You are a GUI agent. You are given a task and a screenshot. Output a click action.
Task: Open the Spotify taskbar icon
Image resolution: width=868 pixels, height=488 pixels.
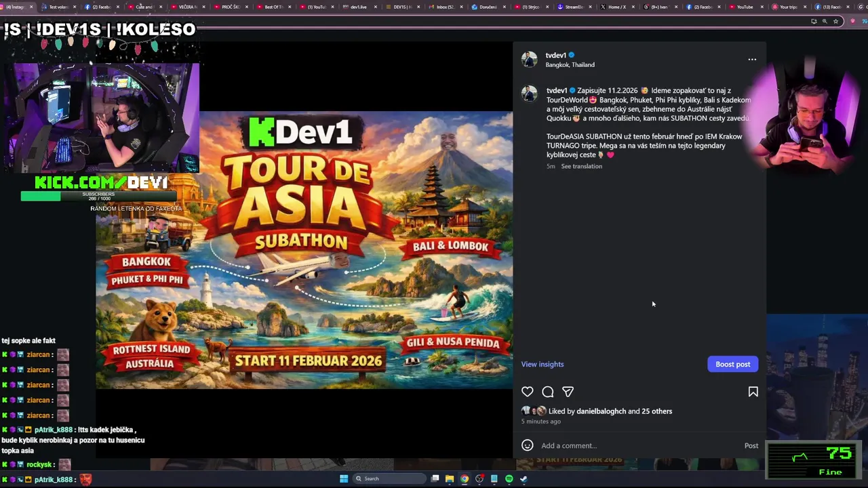click(x=509, y=479)
